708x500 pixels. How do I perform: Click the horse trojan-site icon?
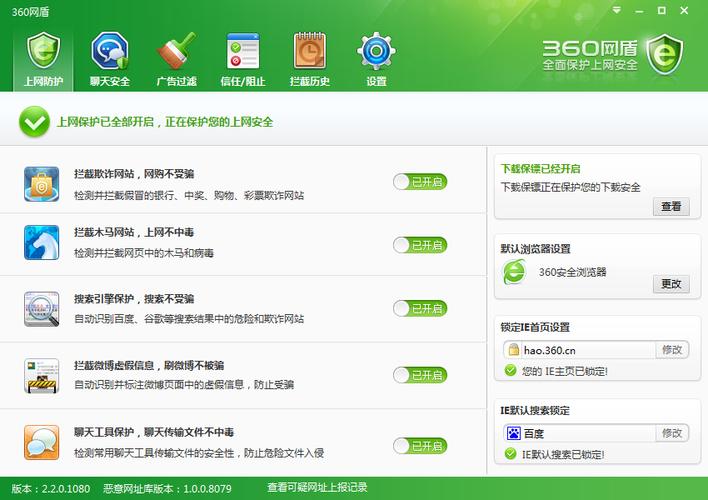pyautogui.click(x=42, y=243)
